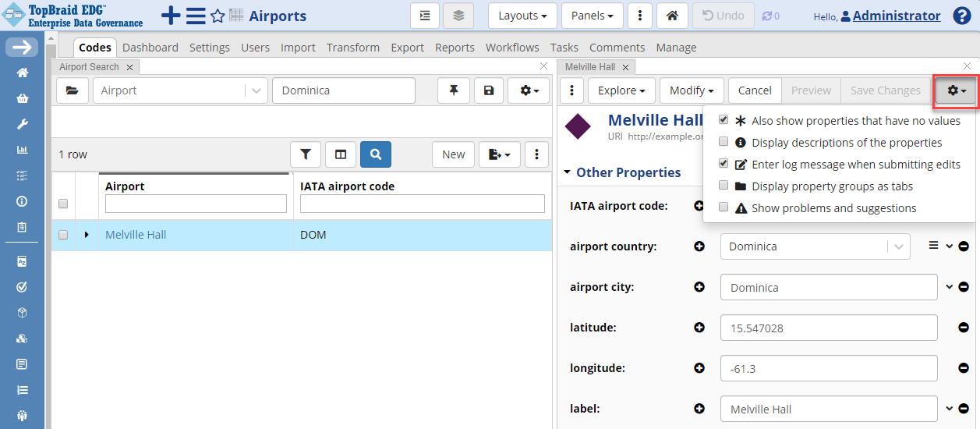Open the Melville Hall link in results
Image resolution: width=980 pixels, height=429 pixels.
(x=136, y=235)
